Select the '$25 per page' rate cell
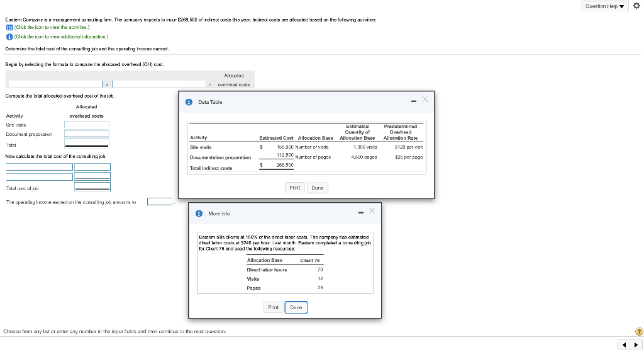The image size is (644, 352). pyautogui.click(x=409, y=157)
